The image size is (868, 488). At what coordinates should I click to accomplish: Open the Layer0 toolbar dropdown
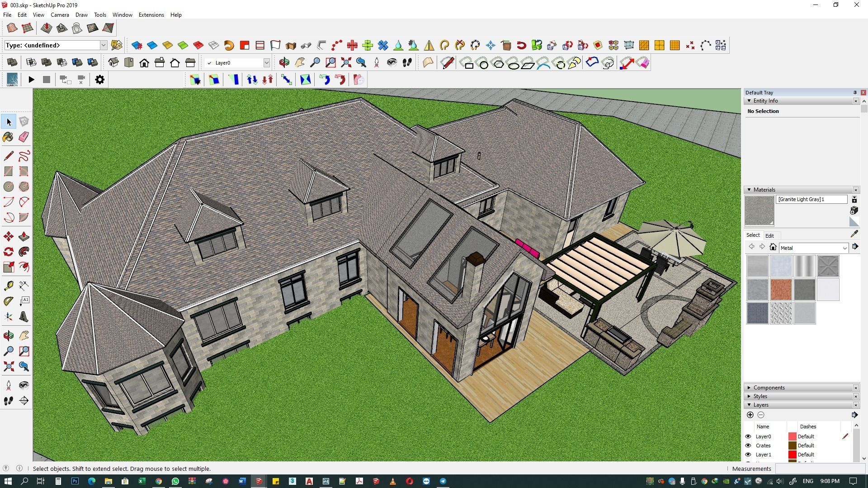pyautogui.click(x=266, y=63)
